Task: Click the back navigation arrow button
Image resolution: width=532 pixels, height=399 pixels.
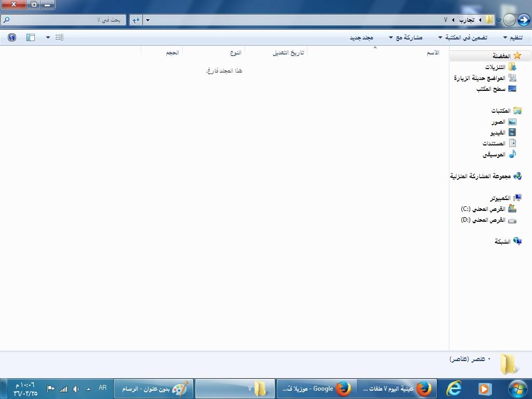Action: [x=524, y=20]
